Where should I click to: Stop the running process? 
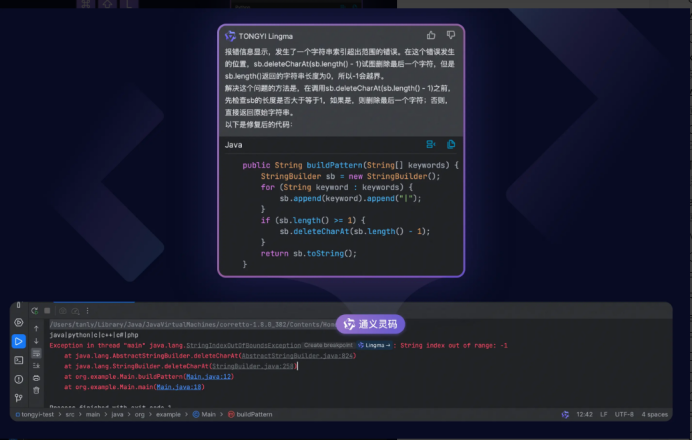coord(47,311)
